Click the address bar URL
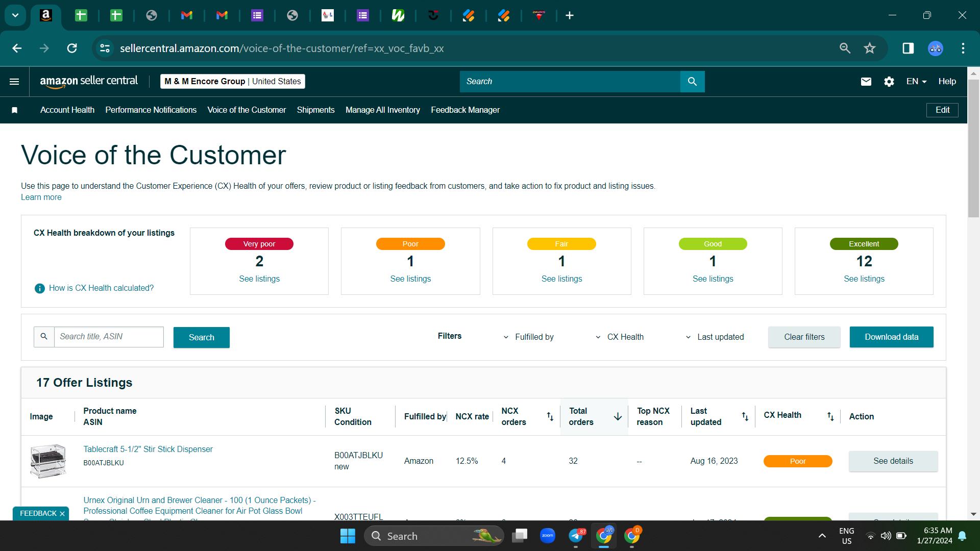This screenshot has height=551, width=980. [282, 48]
